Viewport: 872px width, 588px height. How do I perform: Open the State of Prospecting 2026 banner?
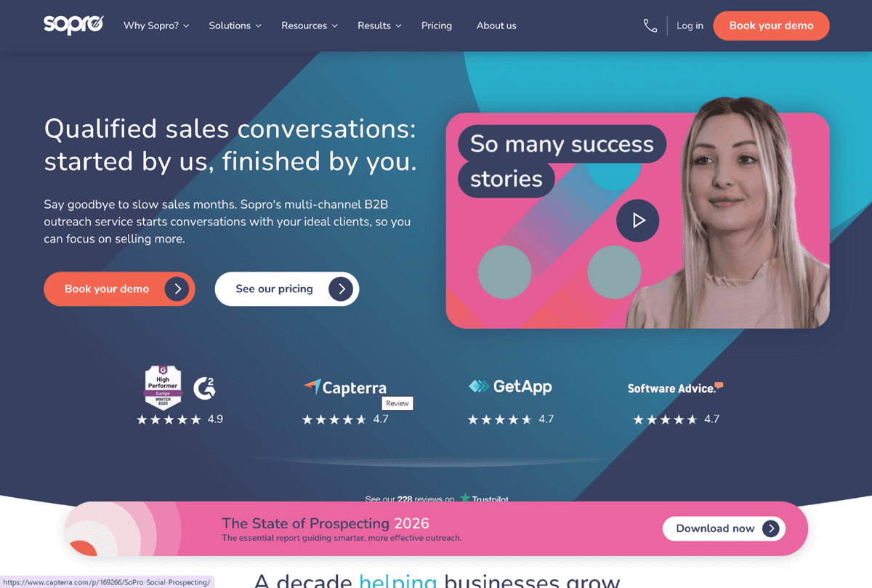coord(436,528)
